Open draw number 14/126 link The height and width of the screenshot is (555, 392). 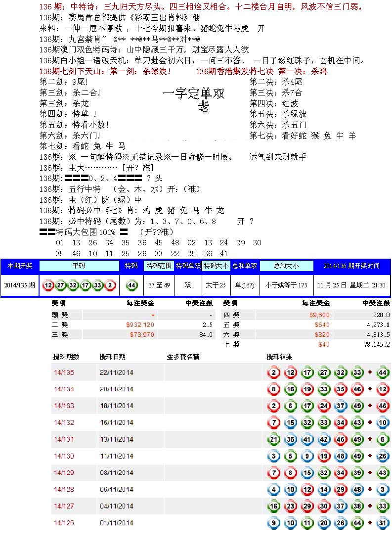pos(64,523)
